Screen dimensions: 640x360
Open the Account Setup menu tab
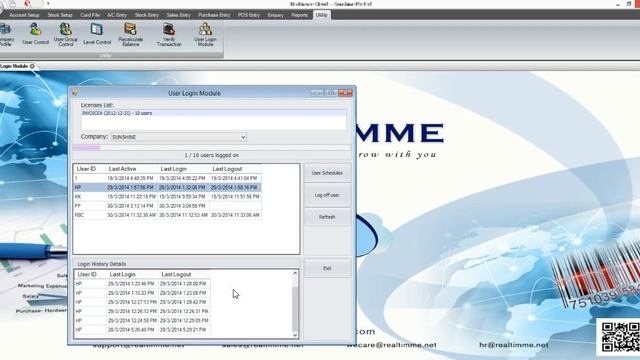coord(24,15)
